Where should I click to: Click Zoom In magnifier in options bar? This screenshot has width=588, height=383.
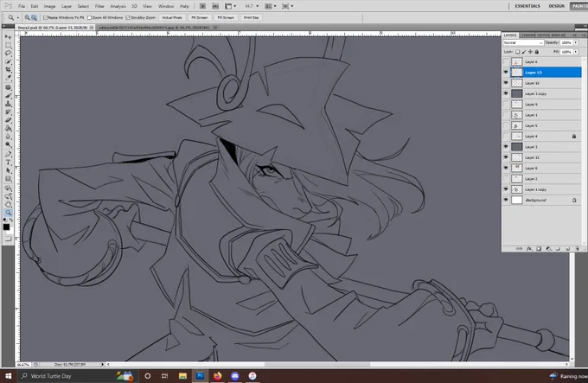27,17
